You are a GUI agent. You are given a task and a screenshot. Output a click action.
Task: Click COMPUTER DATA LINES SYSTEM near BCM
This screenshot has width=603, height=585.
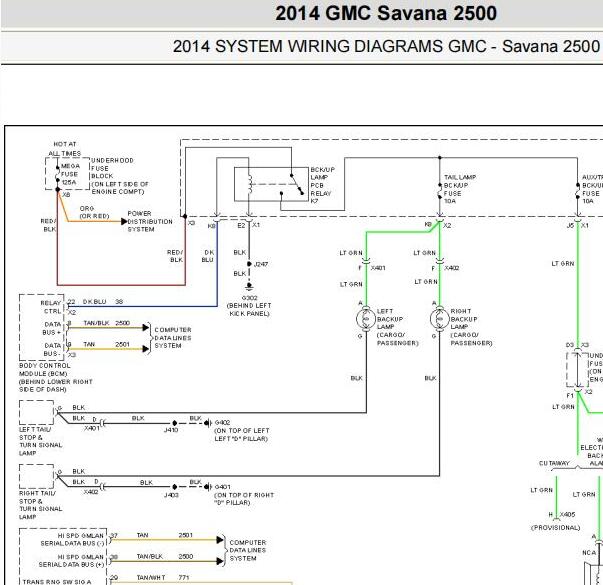[173, 338]
